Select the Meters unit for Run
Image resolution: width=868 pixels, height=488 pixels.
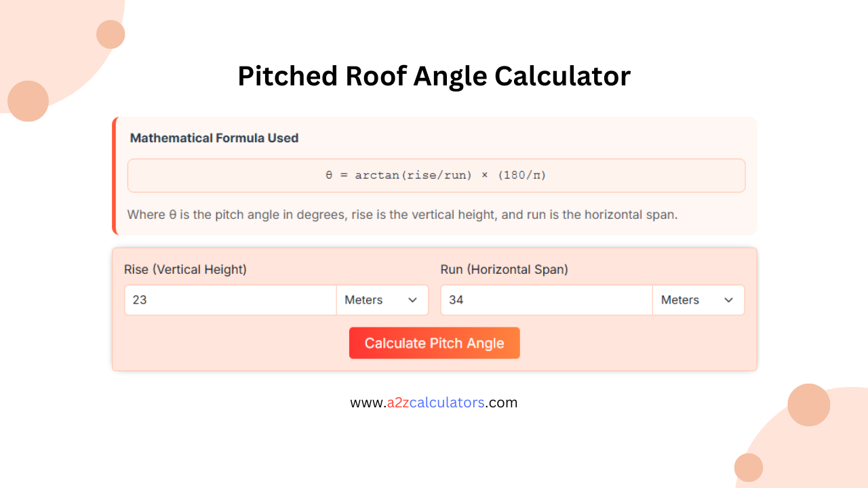(679, 300)
